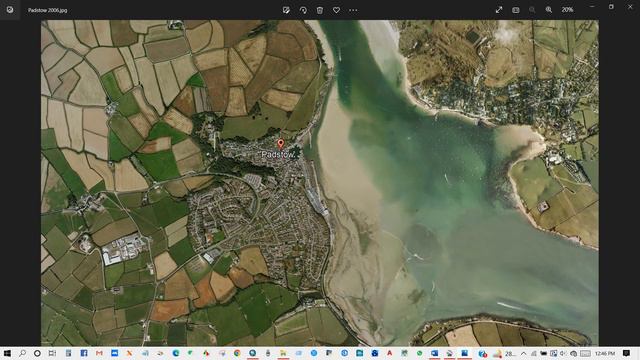
Task: Click the fit-to-window icon
Action: click(516, 10)
